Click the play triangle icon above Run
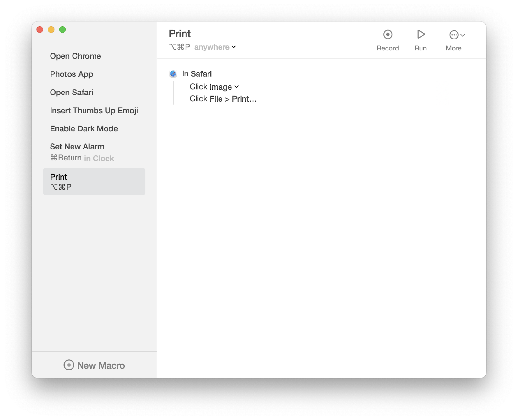The height and width of the screenshot is (420, 518). tap(421, 34)
